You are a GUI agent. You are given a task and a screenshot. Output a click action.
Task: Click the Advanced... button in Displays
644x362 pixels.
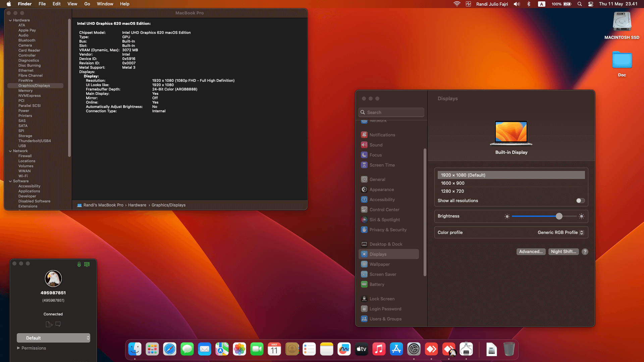pyautogui.click(x=531, y=252)
